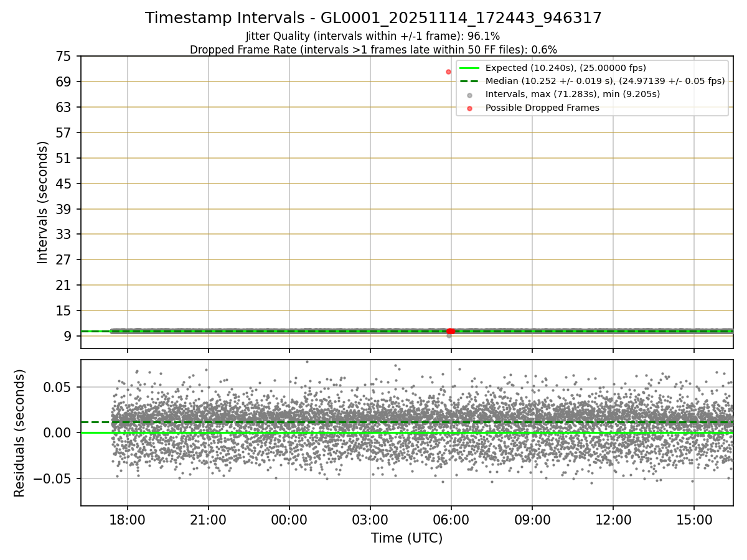
Task: Click the Intervals (seconds) y-axis label
Action: tap(42, 202)
